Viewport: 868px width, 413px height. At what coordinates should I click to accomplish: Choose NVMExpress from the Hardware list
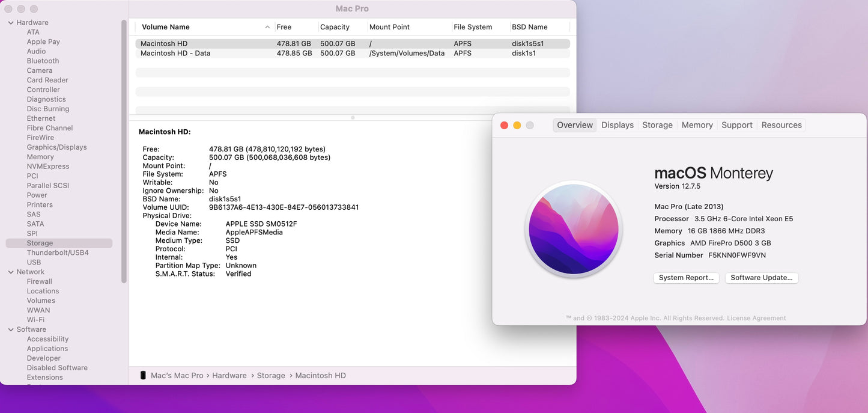(x=48, y=167)
